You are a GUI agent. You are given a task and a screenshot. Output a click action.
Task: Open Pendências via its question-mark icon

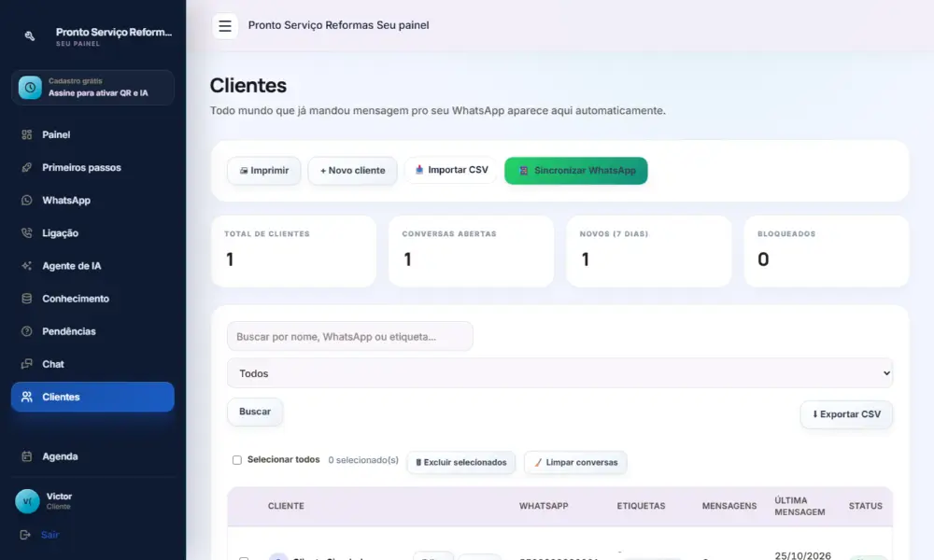(27, 331)
